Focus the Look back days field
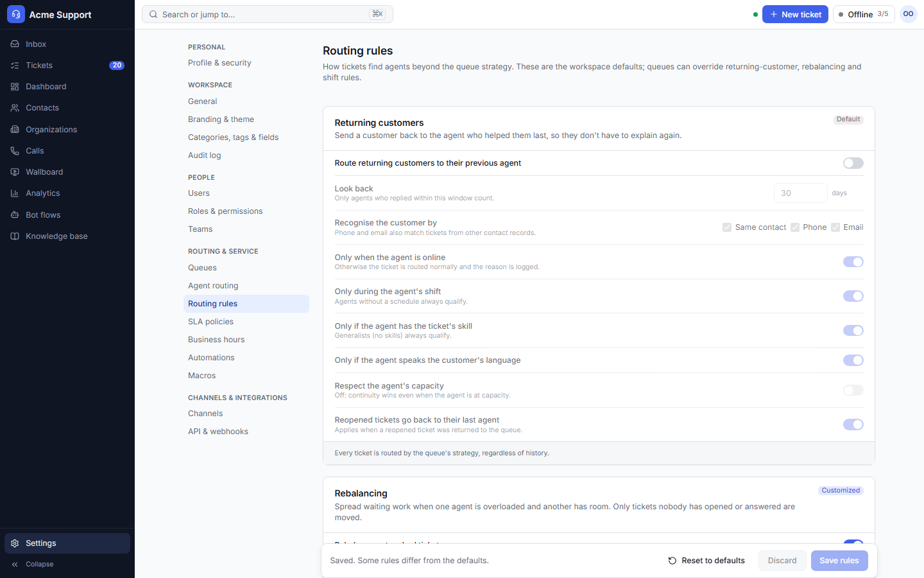This screenshot has width=924, height=578. click(x=801, y=193)
